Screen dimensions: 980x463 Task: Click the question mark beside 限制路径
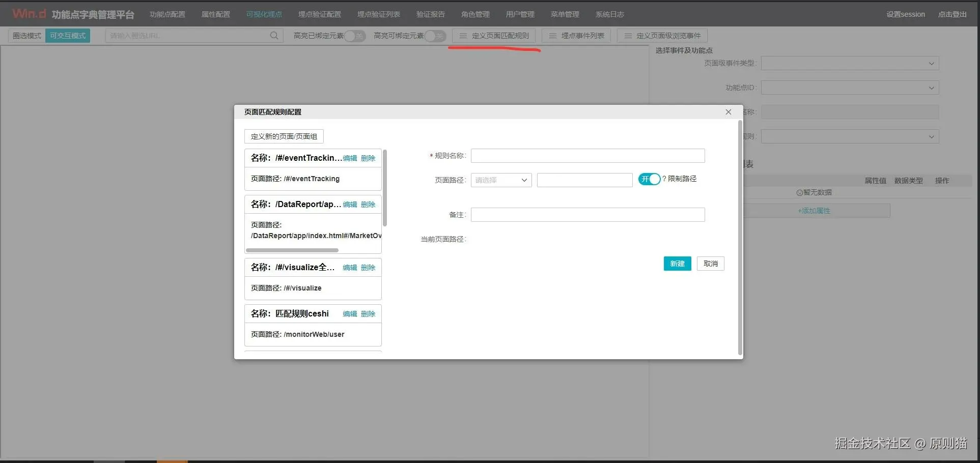click(664, 179)
